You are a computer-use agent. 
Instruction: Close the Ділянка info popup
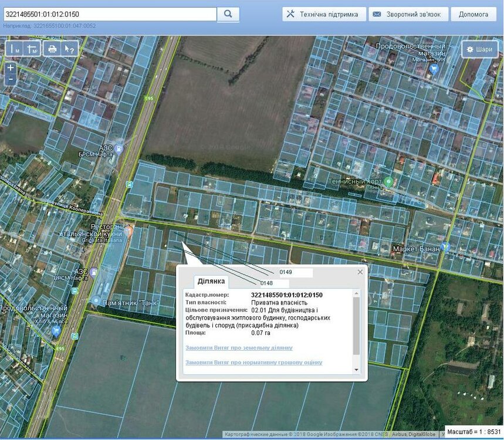(x=360, y=272)
